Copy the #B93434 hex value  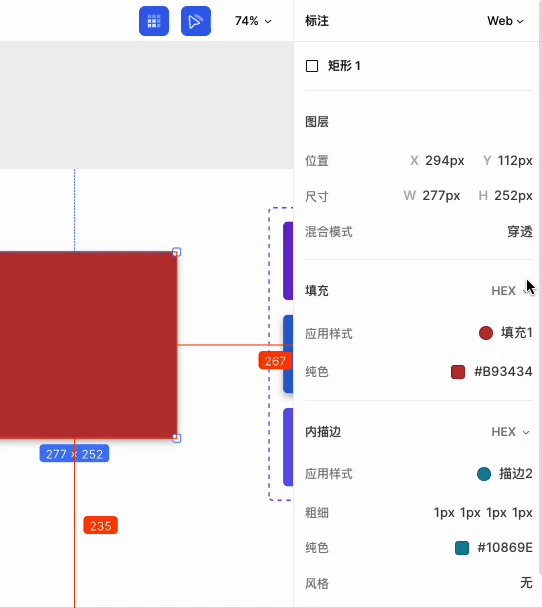tap(503, 372)
